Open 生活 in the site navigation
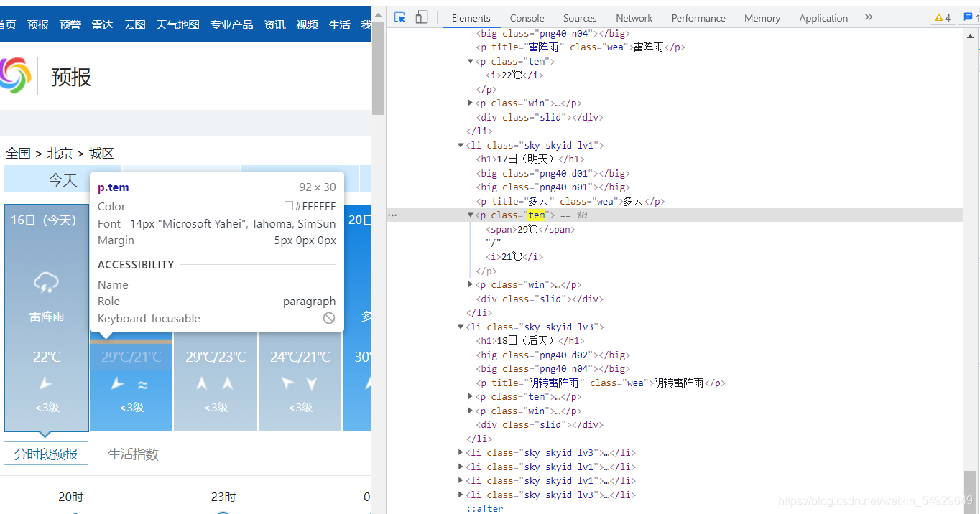Screen dimensions: 980x514 pyautogui.click(x=340, y=24)
